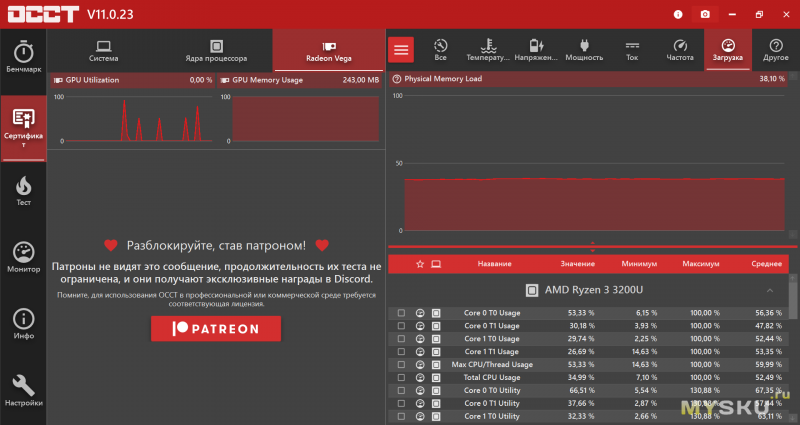Screen dimensions: 800x425
Task: Click the CPU chip icon for Core 0 T0 Utility
Action: pos(436,390)
